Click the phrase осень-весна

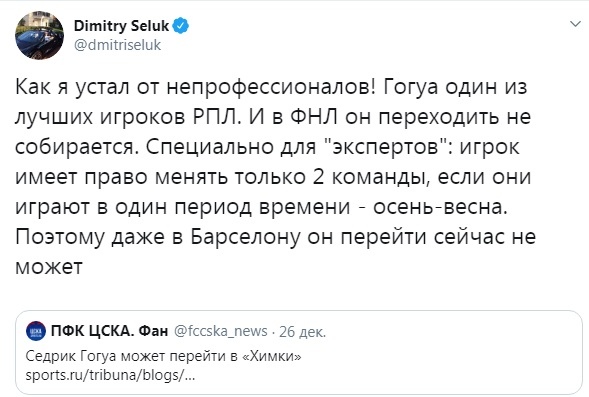tap(440, 207)
